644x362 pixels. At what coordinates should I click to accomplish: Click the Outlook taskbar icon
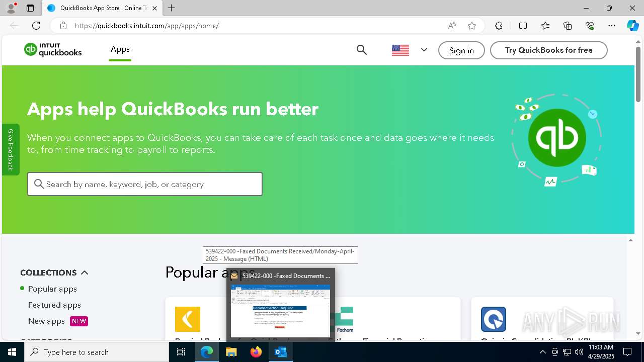click(x=280, y=352)
